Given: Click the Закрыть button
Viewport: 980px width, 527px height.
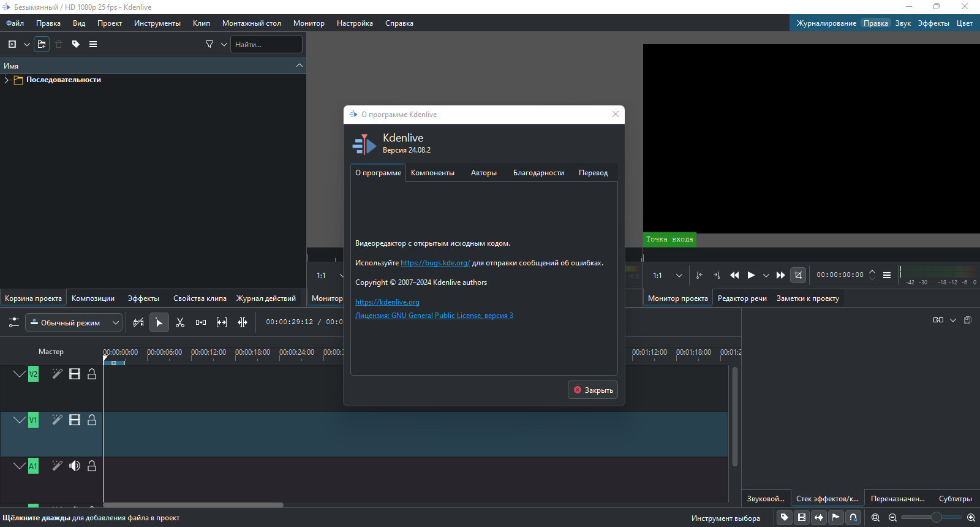Looking at the screenshot, I should (592, 390).
